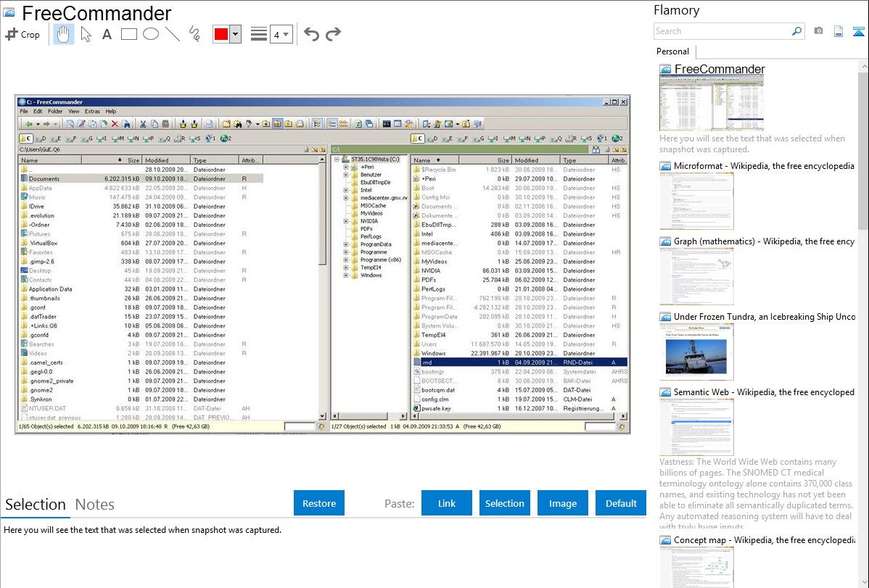Image resolution: width=869 pixels, height=588 pixels.
Task: Click the Semantic Web snapshot thumbnail
Action: click(696, 427)
